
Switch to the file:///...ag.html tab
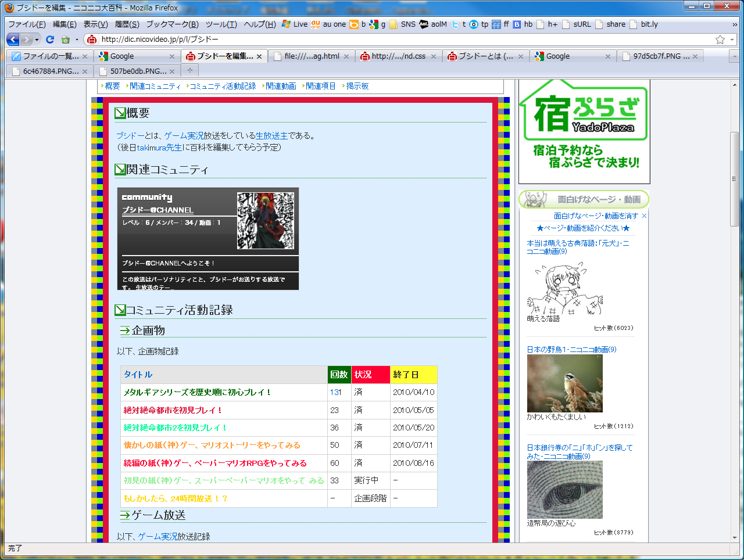tap(312, 56)
